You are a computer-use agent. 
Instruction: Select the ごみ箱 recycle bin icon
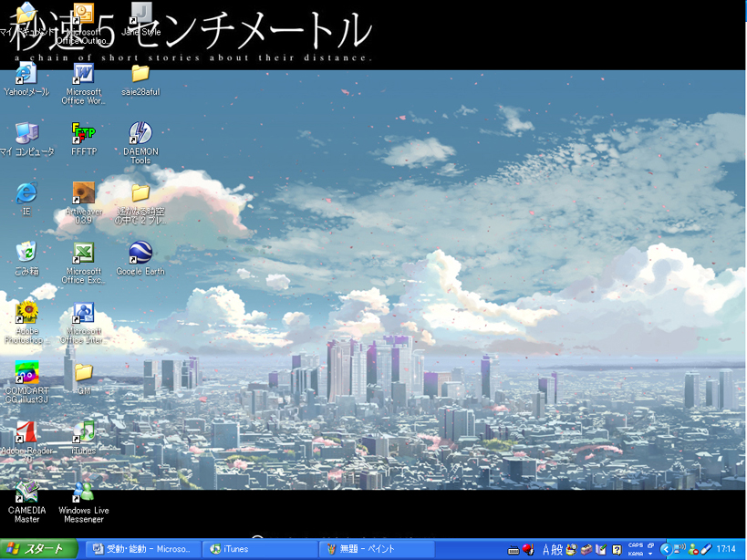26,259
